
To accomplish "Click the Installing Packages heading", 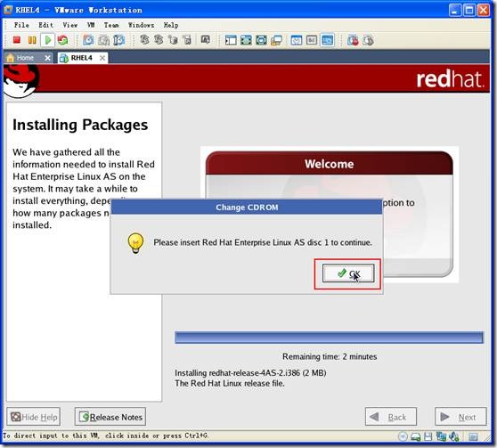I will click(x=80, y=125).
